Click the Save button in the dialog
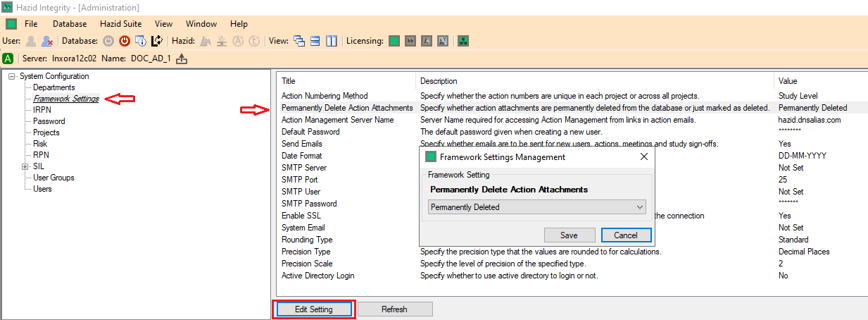This screenshot has height=320, width=868. 569,235
